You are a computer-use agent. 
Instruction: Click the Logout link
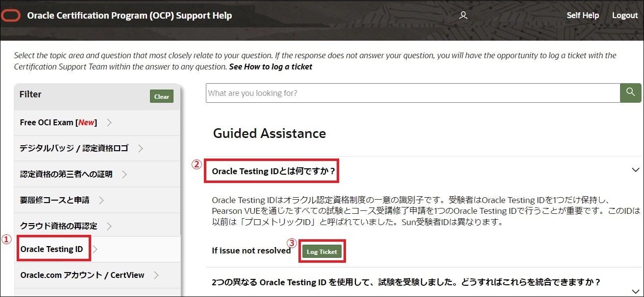click(625, 16)
